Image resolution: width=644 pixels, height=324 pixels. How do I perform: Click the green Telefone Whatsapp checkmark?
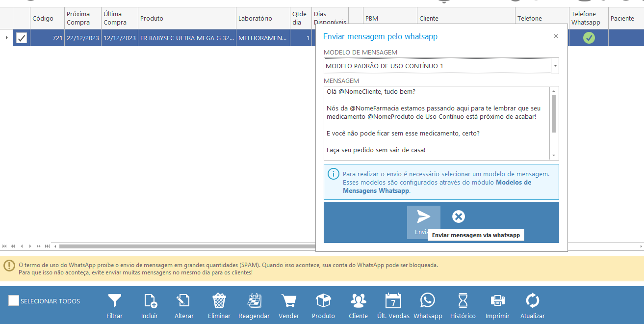tap(589, 38)
